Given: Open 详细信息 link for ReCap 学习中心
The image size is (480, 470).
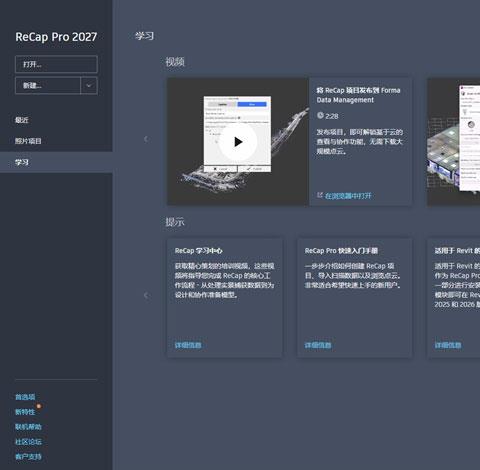Looking at the screenshot, I should point(188,345).
